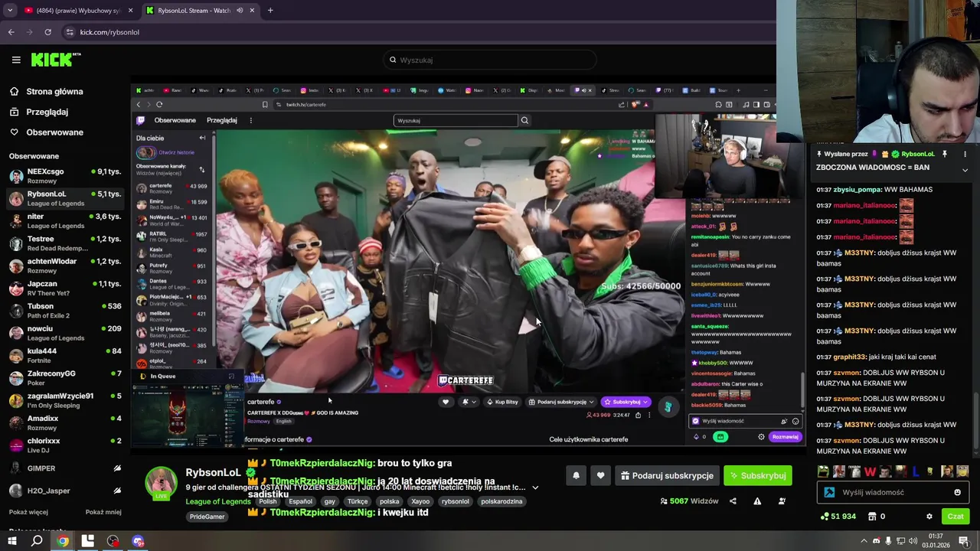Open Chrome from the taskbar
The width and height of the screenshot is (980, 551).
click(63, 541)
